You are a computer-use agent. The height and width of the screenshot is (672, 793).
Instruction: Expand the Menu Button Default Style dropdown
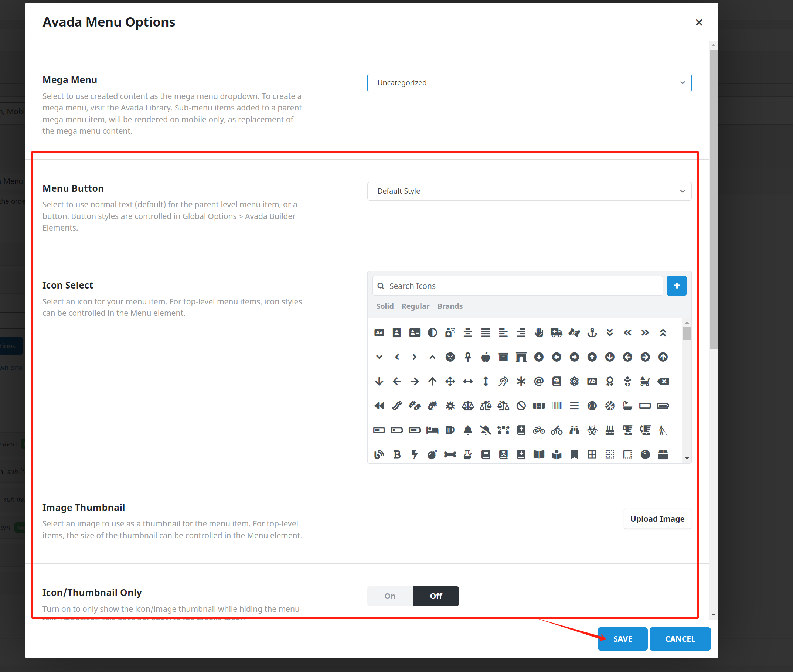(x=529, y=191)
